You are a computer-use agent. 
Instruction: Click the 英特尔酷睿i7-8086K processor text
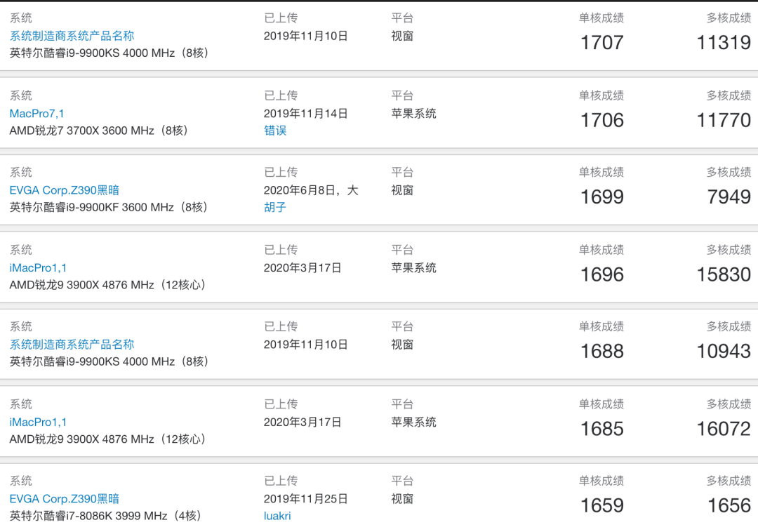point(105,516)
